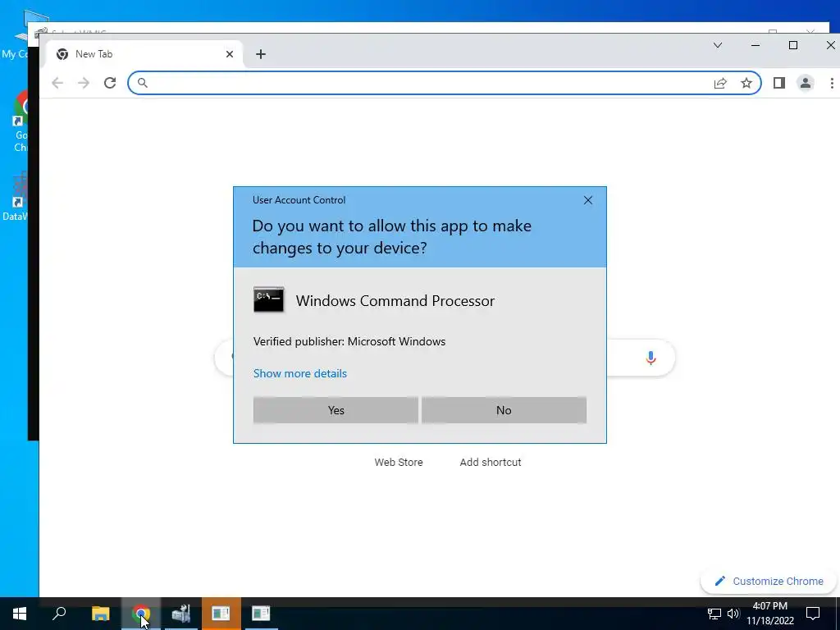Open a new tab with plus button
The height and width of the screenshot is (630, 840).
point(260,54)
